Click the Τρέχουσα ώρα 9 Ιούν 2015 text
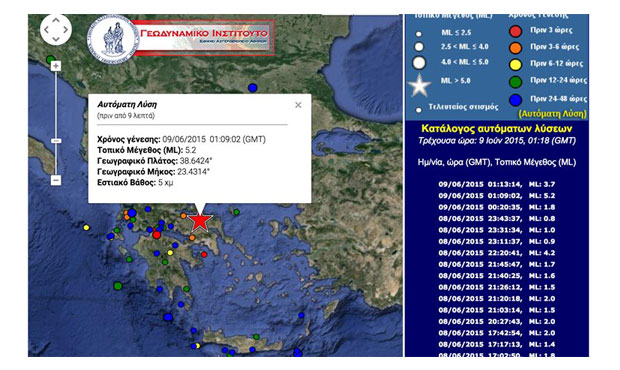This screenshot has width=620, height=370. [x=497, y=141]
